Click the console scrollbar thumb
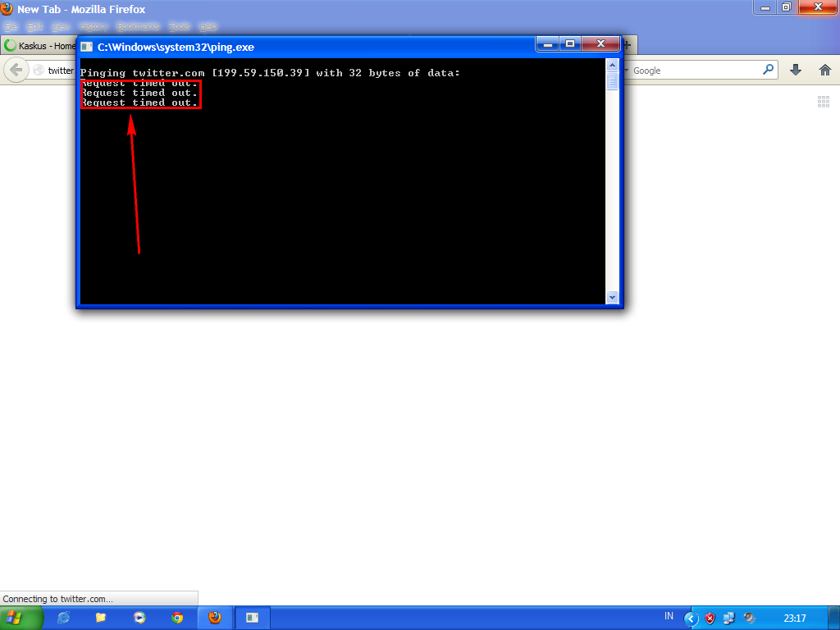 (x=612, y=81)
